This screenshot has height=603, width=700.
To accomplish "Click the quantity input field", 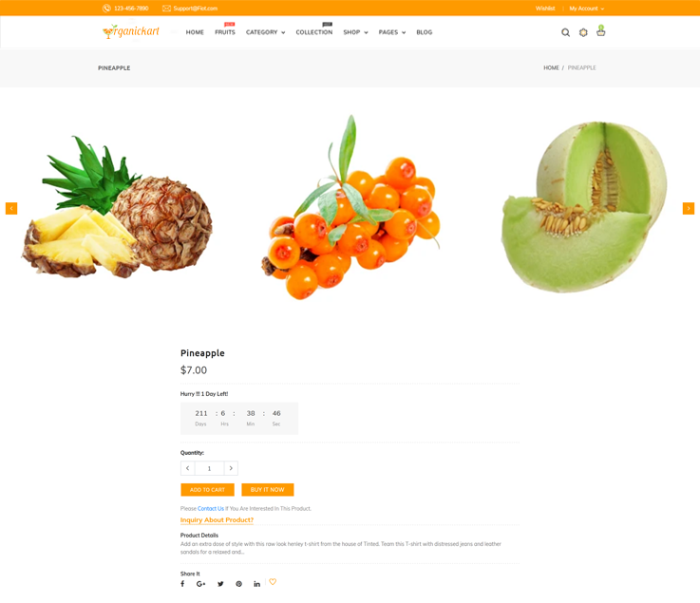I will tap(209, 468).
